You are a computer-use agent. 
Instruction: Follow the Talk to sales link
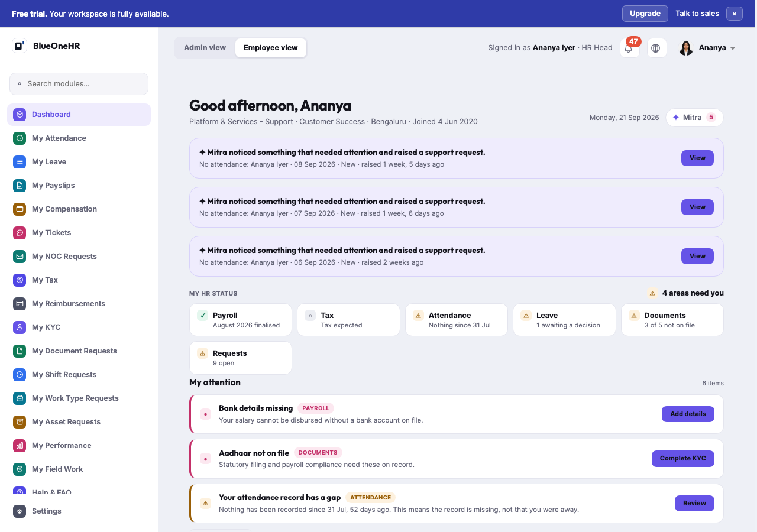point(697,14)
